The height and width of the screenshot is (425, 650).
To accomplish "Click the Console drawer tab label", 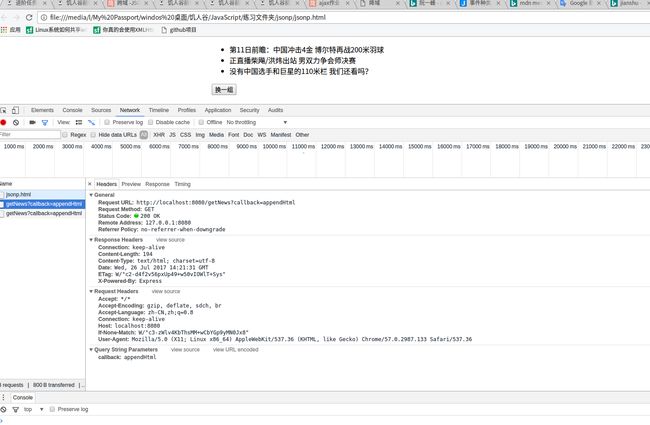I will 23,398.
